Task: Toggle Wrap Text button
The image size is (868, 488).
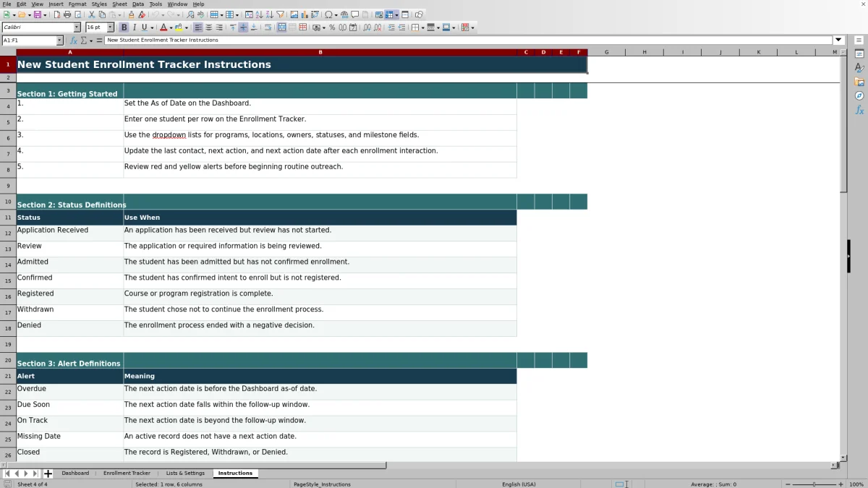Action: (x=268, y=27)
